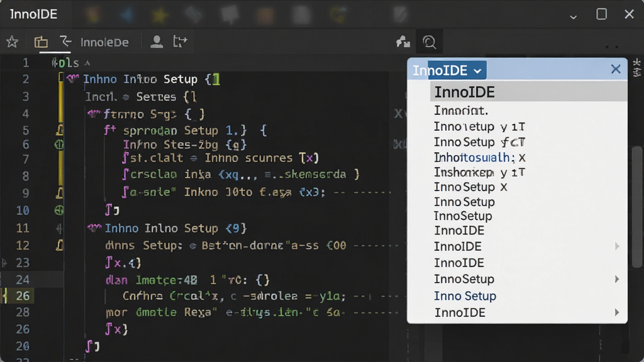Click the InnoIDE window title text
This screenshot has height=362, width=644.
[x=33, y=14]
